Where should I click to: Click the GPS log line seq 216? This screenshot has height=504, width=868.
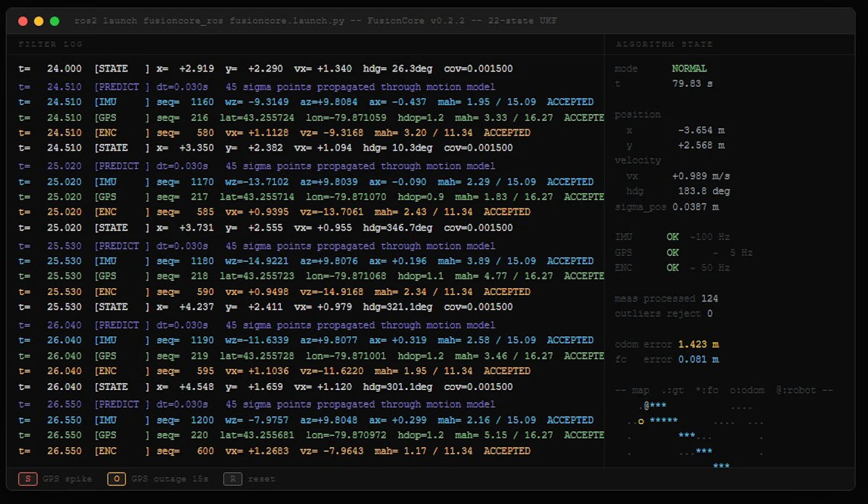click(311, 118)
